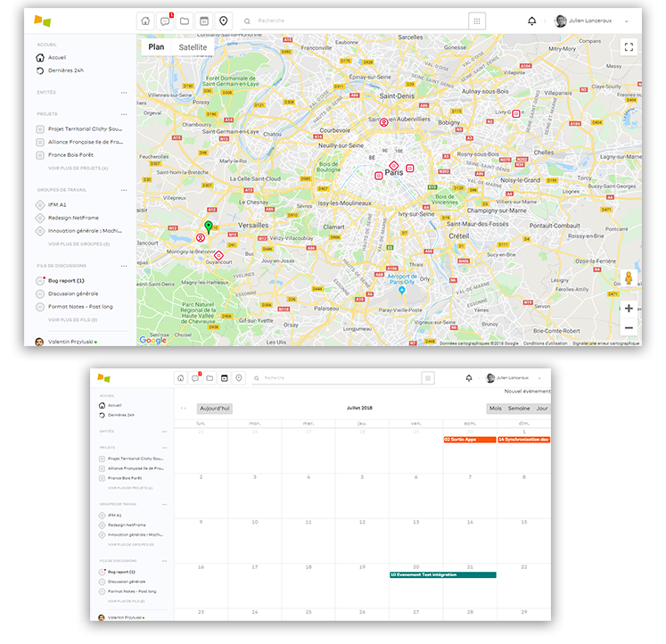Open the Projets options ellipsis in map window
Screen dimensions: 666x644
[x=124, y=114]
